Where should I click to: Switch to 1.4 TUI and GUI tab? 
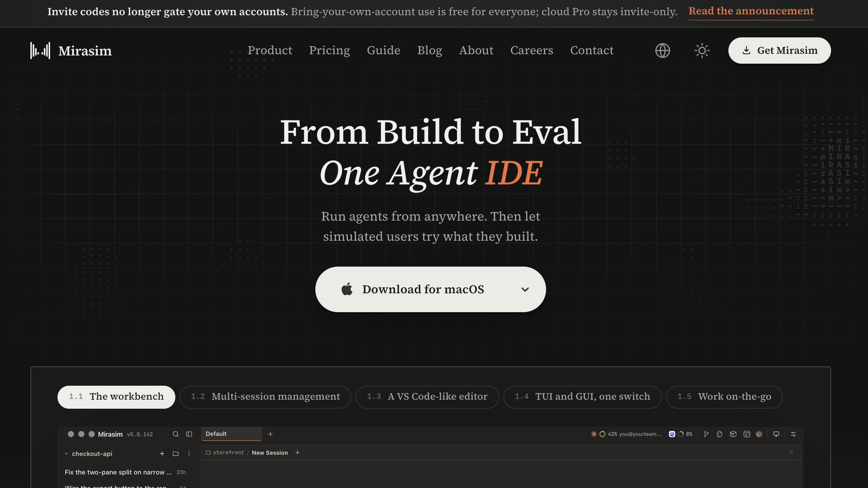(x=582, y=397)
